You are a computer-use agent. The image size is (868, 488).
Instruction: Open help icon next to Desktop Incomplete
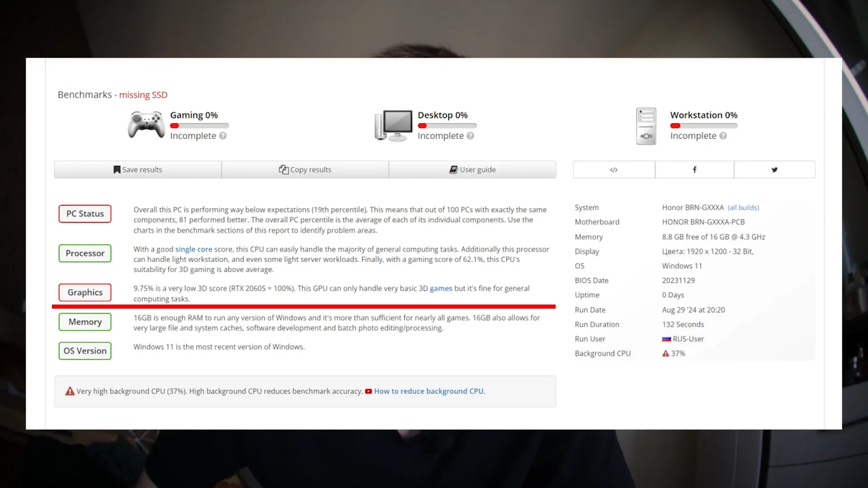click(x=470, y=136)
